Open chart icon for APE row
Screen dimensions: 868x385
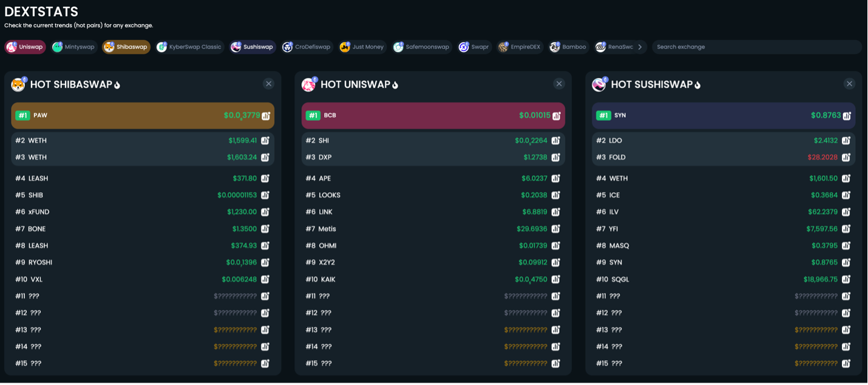555,178
